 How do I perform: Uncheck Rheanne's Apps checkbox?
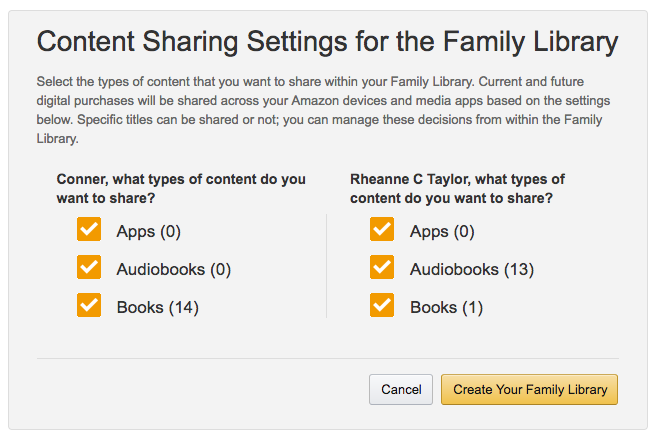tap(382, 231)
